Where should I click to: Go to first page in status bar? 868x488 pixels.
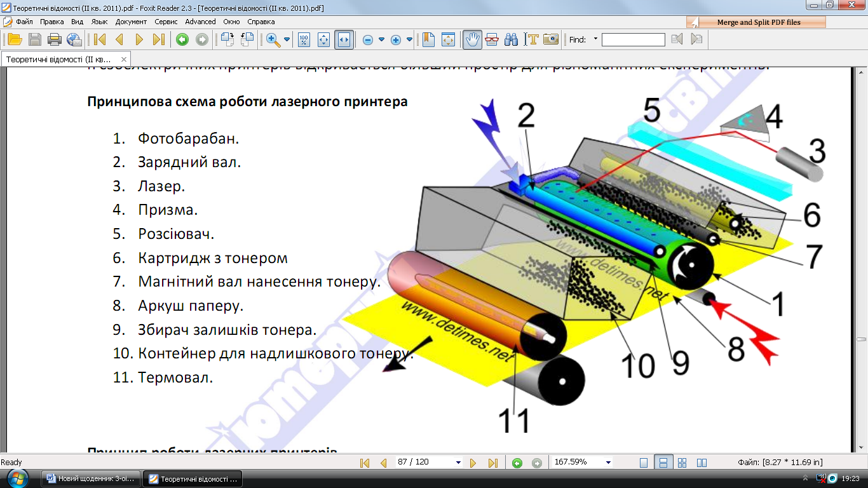[365, 463]
